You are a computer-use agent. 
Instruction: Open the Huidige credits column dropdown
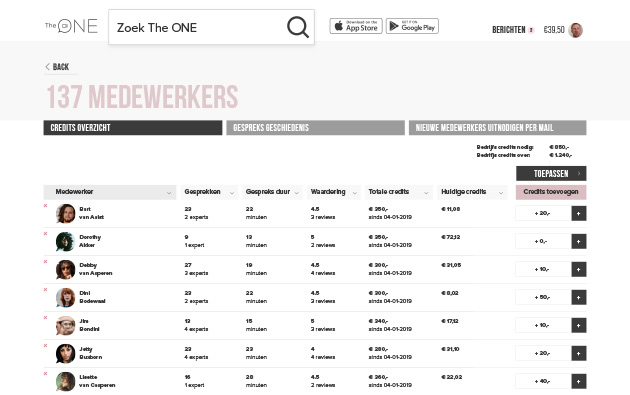(501, 193)
